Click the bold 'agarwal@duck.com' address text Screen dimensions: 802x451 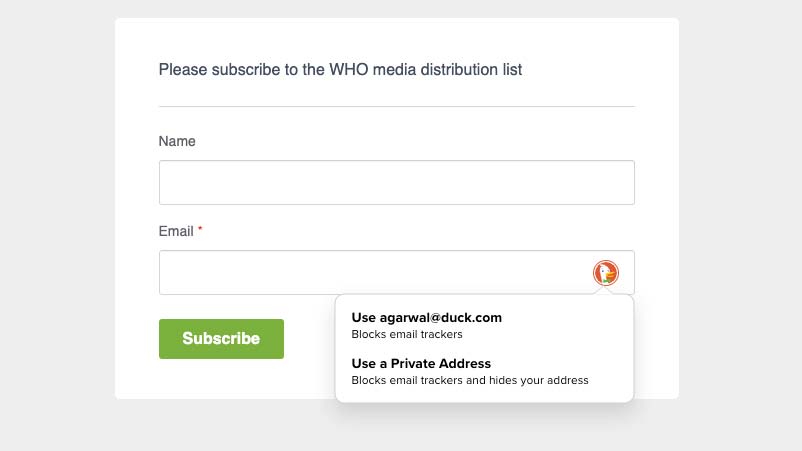[441, 317]
